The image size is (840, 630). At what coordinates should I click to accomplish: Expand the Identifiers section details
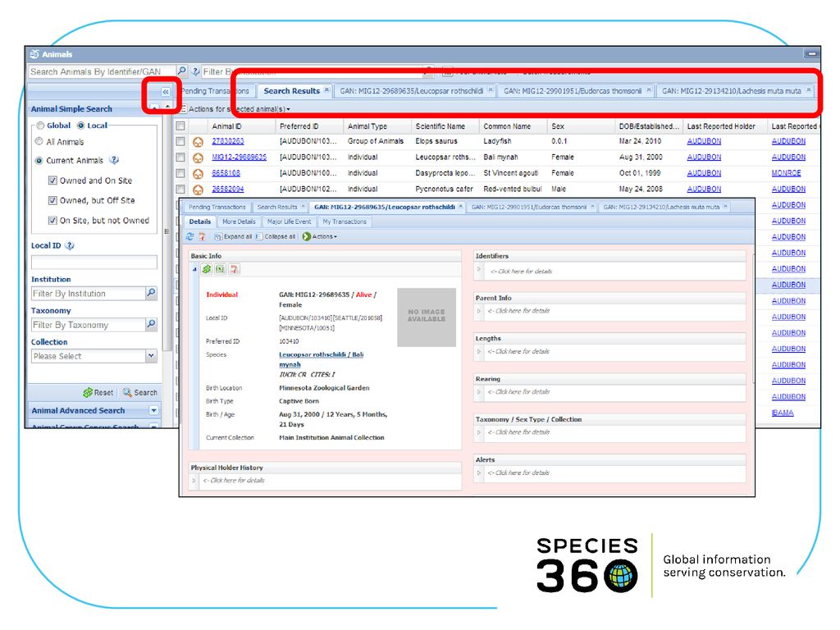(479, 269)
